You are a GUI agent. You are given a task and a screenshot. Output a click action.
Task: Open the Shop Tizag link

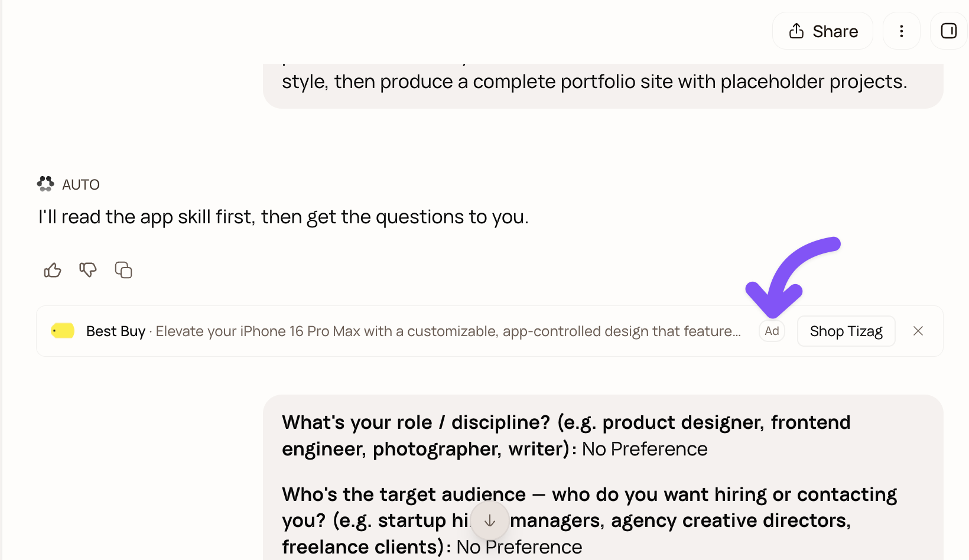click(x=846, y=331)
